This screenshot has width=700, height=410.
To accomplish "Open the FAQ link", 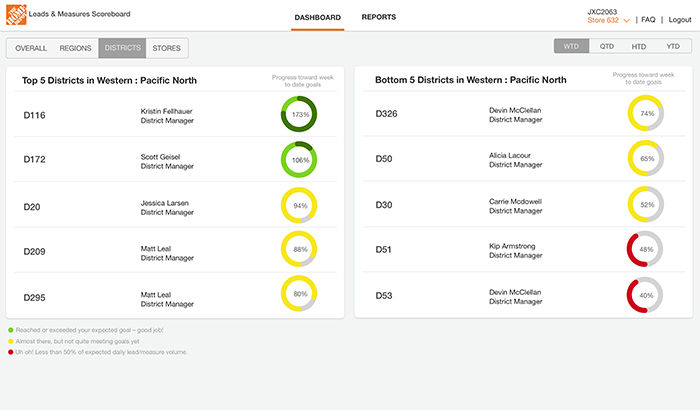I will (648, 20).
